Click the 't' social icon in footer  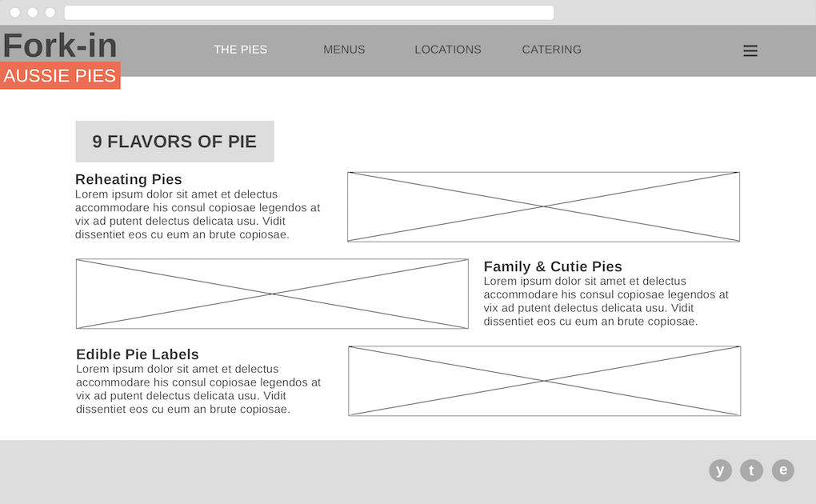751,470
